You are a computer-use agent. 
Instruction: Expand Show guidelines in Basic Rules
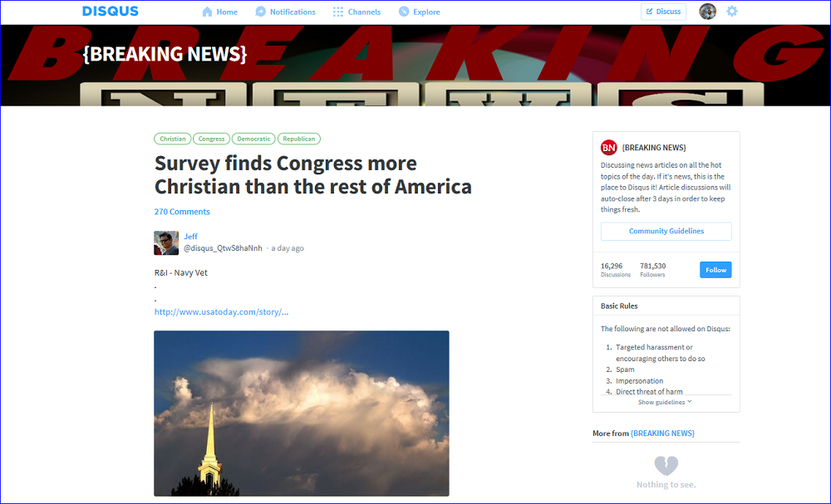click(x=665, y=402)
